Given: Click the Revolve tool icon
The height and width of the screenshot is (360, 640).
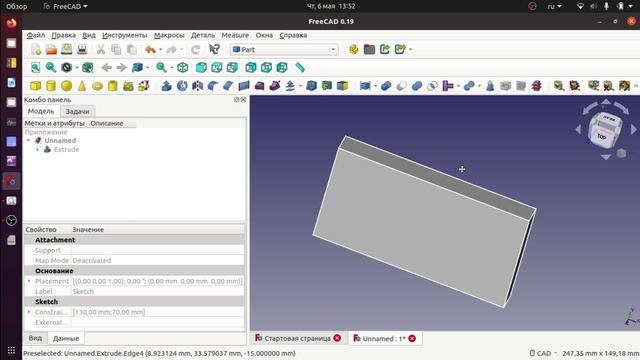Looking at the screenshot, I should pos(182,86).
